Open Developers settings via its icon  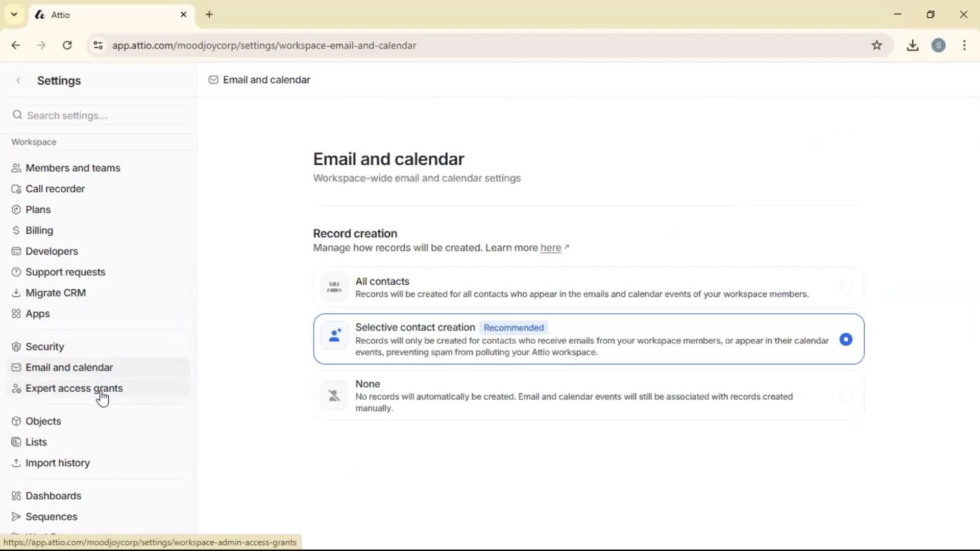click(16, 251)
